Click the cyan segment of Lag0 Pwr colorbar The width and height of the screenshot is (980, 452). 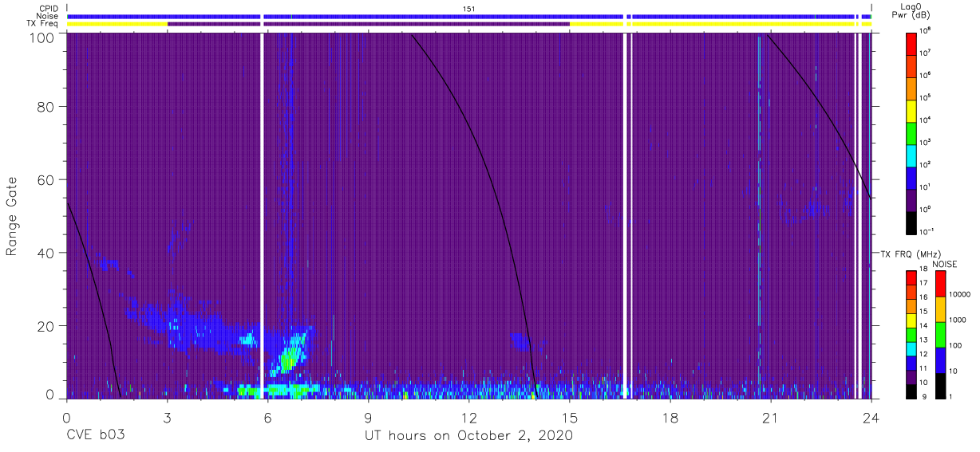coord(911,155)
